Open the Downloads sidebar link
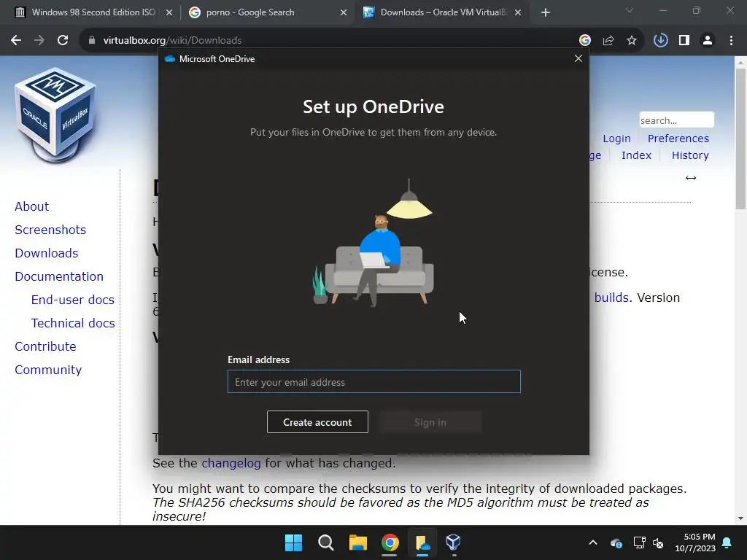Screen dimensions: 747x560 [46, 253]
